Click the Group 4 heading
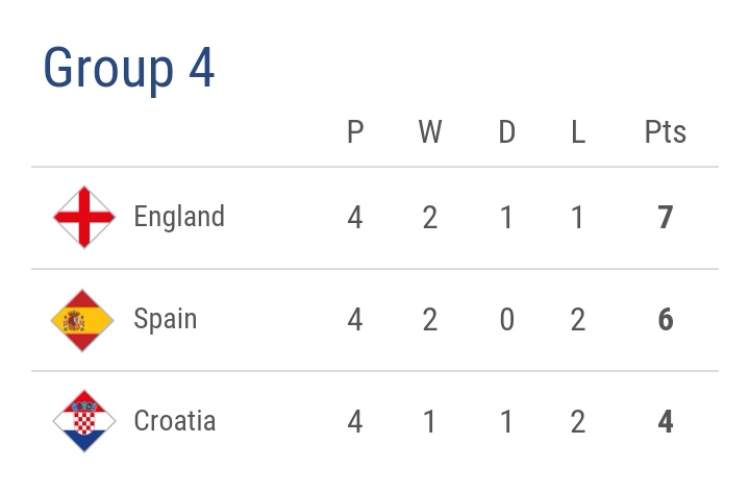Image resolution: width=750 pixels, height=493 pixels. click(x=129, y=69)
